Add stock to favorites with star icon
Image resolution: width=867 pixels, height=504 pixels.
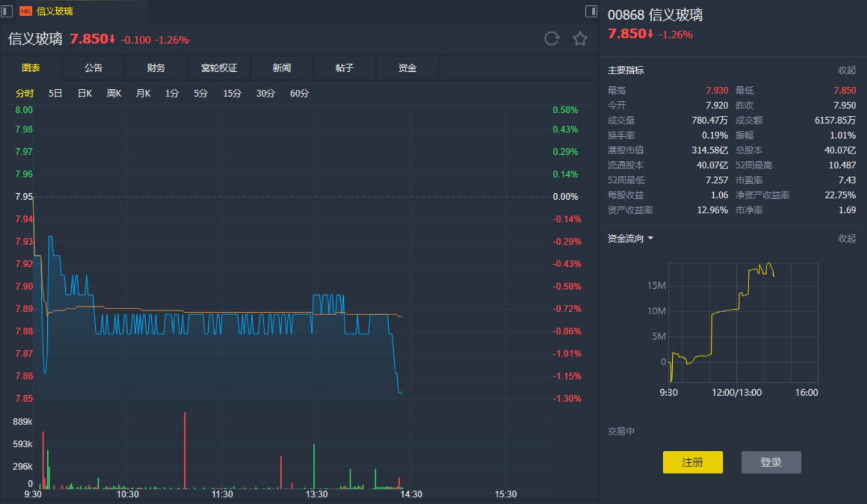pyautogui.click(x=579, y=39)
